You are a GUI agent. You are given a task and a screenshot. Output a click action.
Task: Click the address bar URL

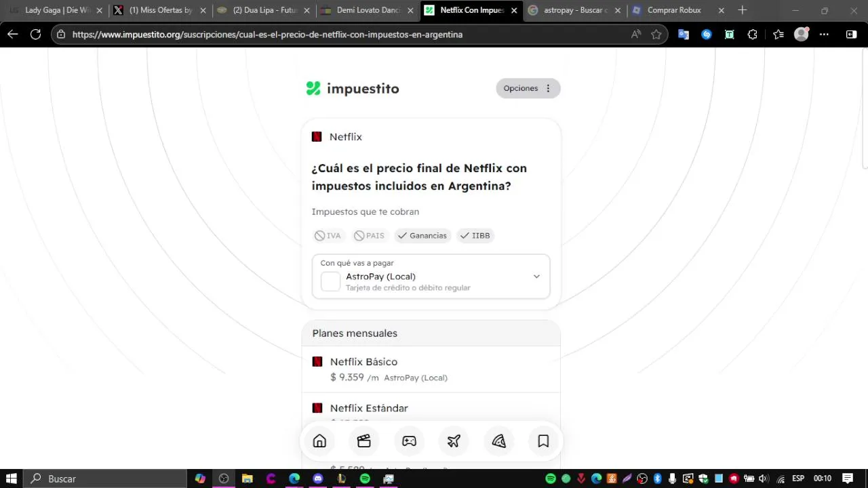(x=267, y=34)
